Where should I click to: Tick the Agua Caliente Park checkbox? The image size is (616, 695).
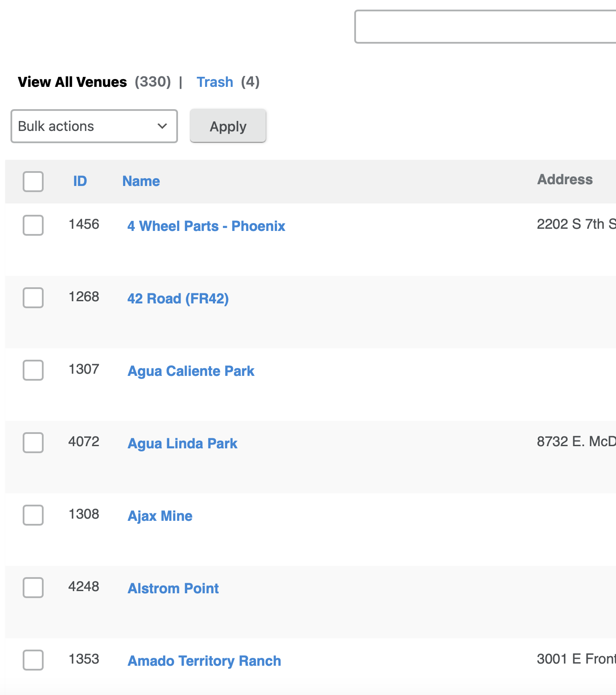(33, 370)
